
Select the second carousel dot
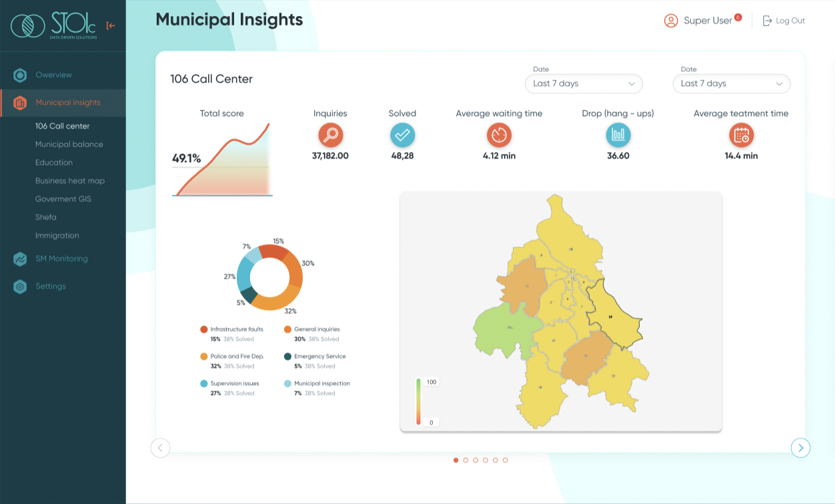(466, 460)
